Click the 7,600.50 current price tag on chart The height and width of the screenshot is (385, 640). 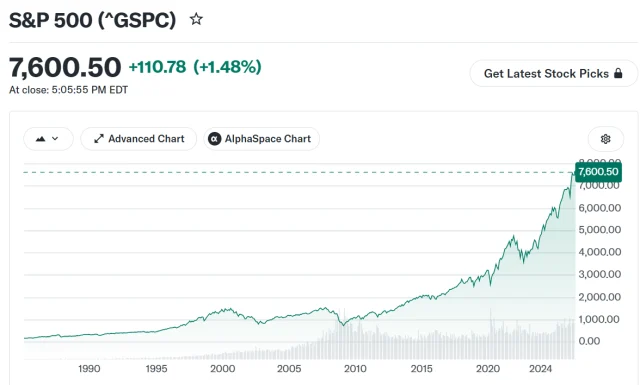point(598,171)
